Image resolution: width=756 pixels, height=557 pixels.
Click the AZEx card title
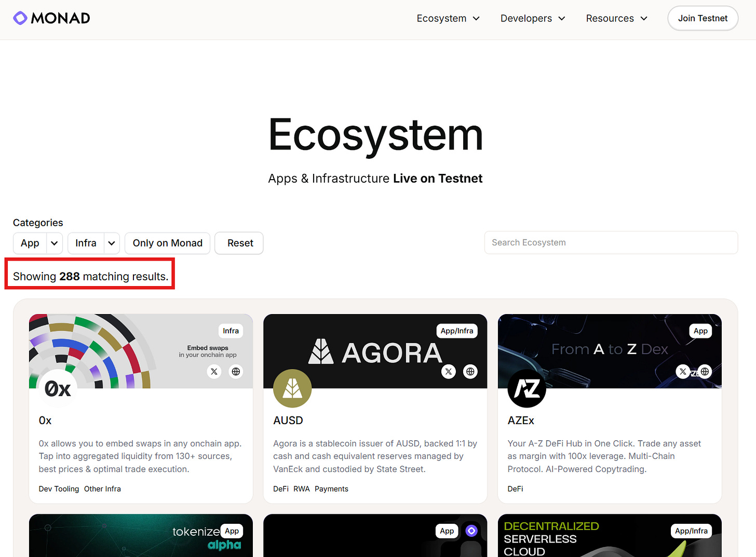tap(521, 420)
